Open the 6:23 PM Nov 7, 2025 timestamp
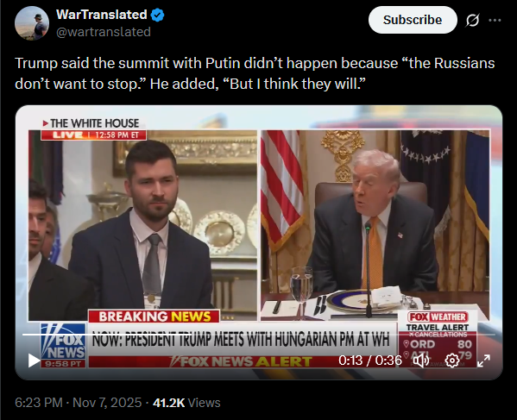The height and width of the screenshot is (420, 517). click(79, 403)
